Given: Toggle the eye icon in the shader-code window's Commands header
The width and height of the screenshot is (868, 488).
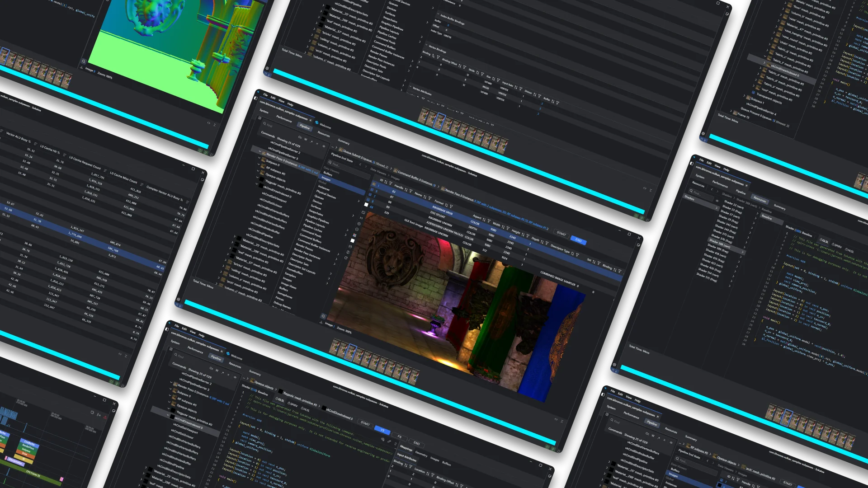Looking at the screenshot, I should tap(235, 377).
